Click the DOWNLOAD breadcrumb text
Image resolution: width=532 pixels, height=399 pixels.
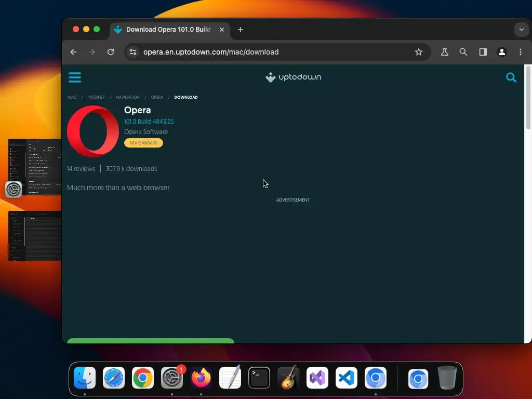tap(186, 97)
